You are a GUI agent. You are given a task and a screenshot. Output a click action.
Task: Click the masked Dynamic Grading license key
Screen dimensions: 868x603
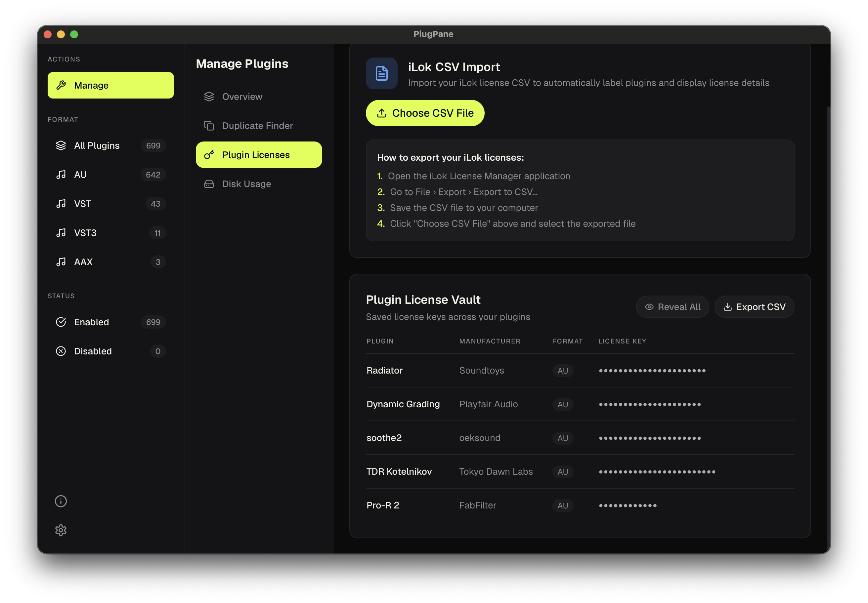point(650,404)
